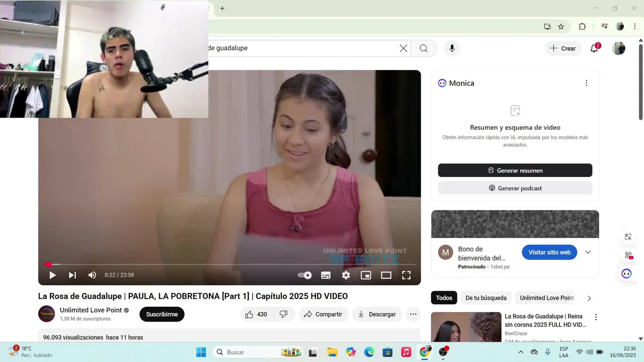Screen dimensions: 644x362
Task: Open Microsoft Edge from the taskbar
Action: (x=369, y=352)
